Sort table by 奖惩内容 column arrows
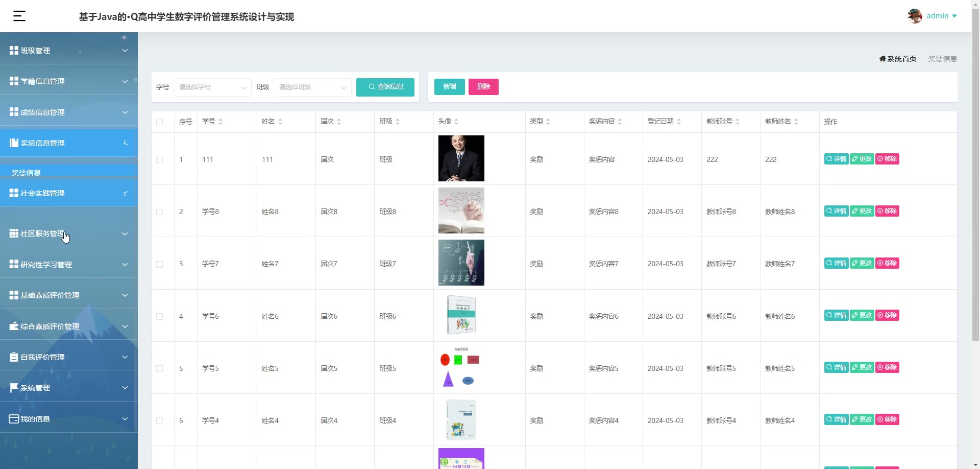This screenshot has width=980, height=469. [x=620, y=122]
